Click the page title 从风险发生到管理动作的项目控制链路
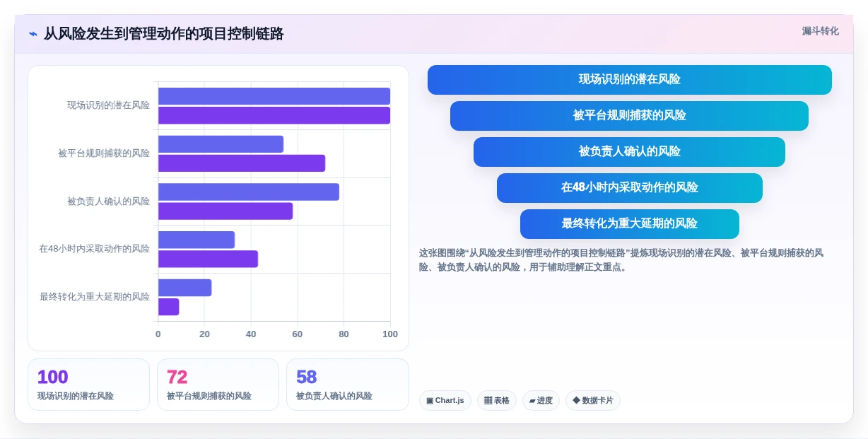Image resolution: width=868 pixels, height=439 pixels. 164,34
